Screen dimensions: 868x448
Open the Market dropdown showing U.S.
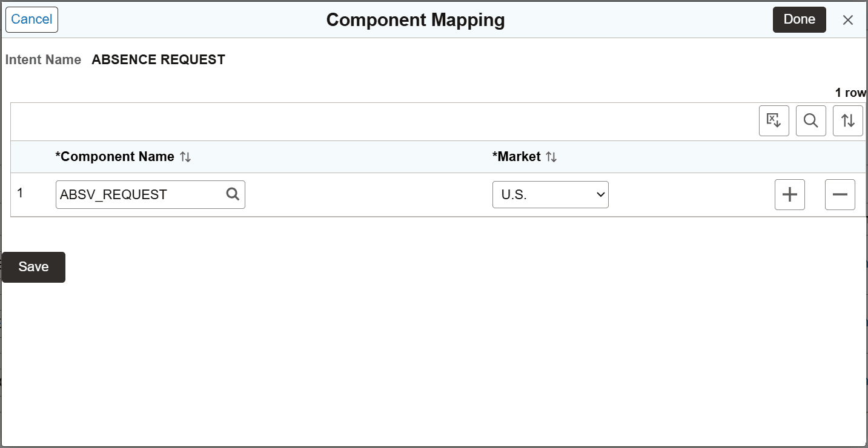coord(551,194)
